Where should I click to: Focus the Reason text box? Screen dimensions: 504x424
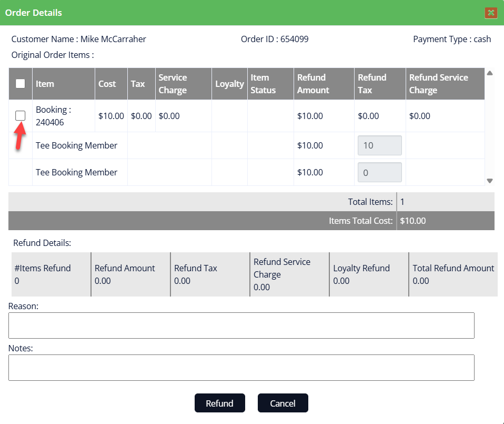click(x=241, y=326)
